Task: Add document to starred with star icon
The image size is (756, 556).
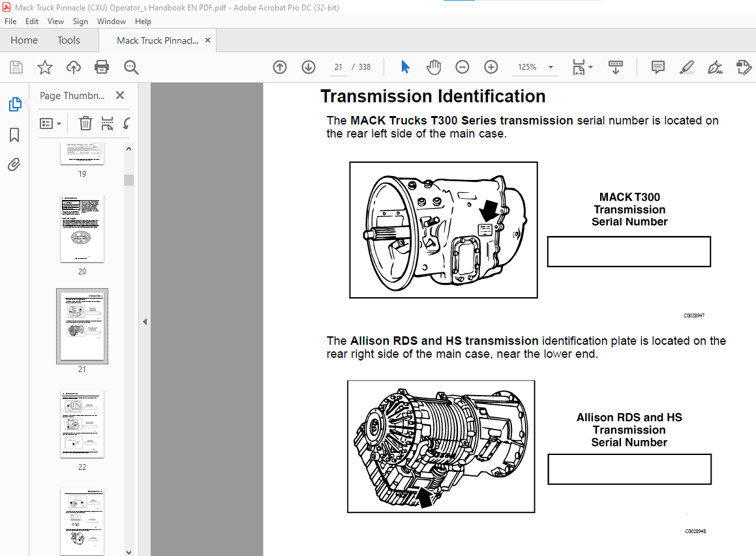Action: [45, 67]
